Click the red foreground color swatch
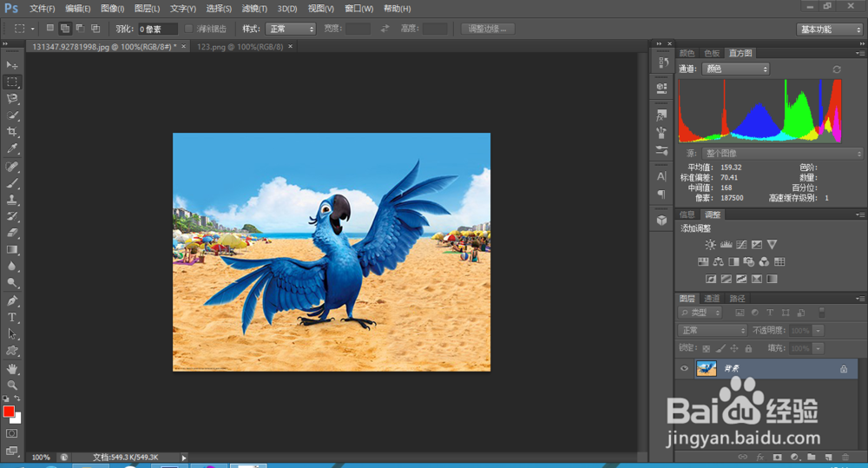Viewport: 868px width, 468px height. [9, 412]
